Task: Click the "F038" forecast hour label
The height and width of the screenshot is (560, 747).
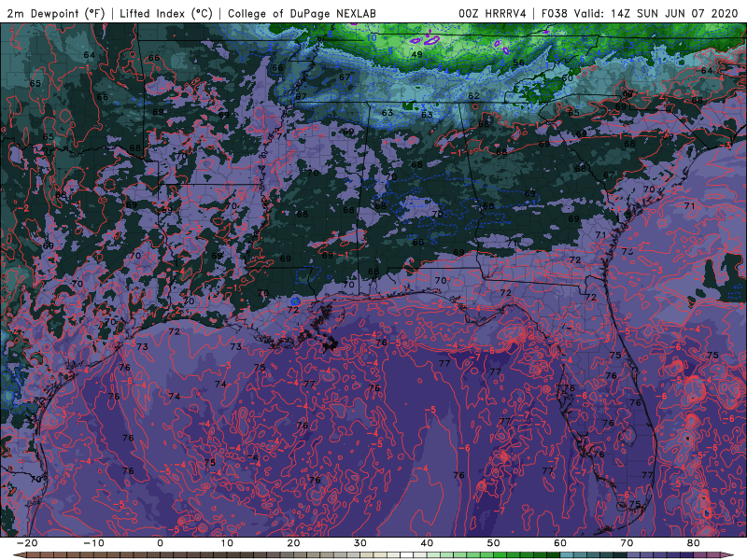Action: (x=554, y=13)
